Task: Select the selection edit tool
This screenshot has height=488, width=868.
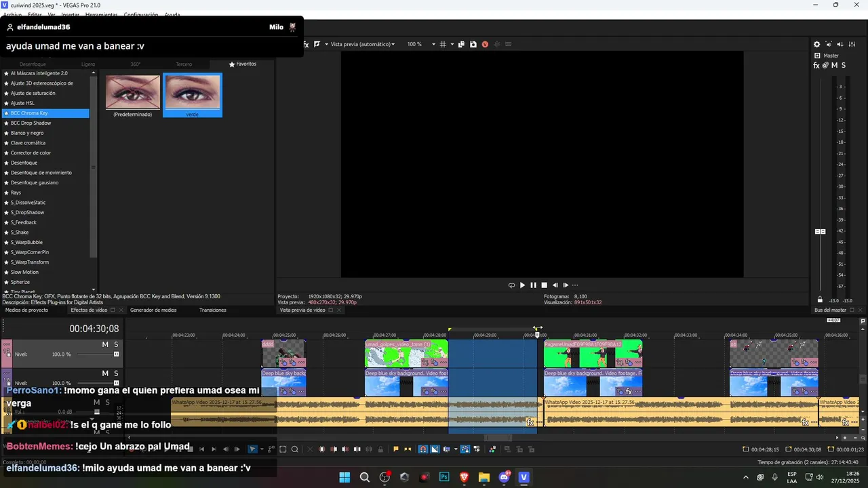Action: [283, 449]
